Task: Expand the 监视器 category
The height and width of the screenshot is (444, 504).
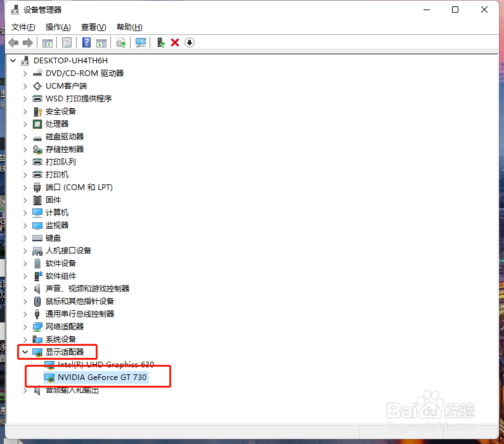Action: pos(25,225)
